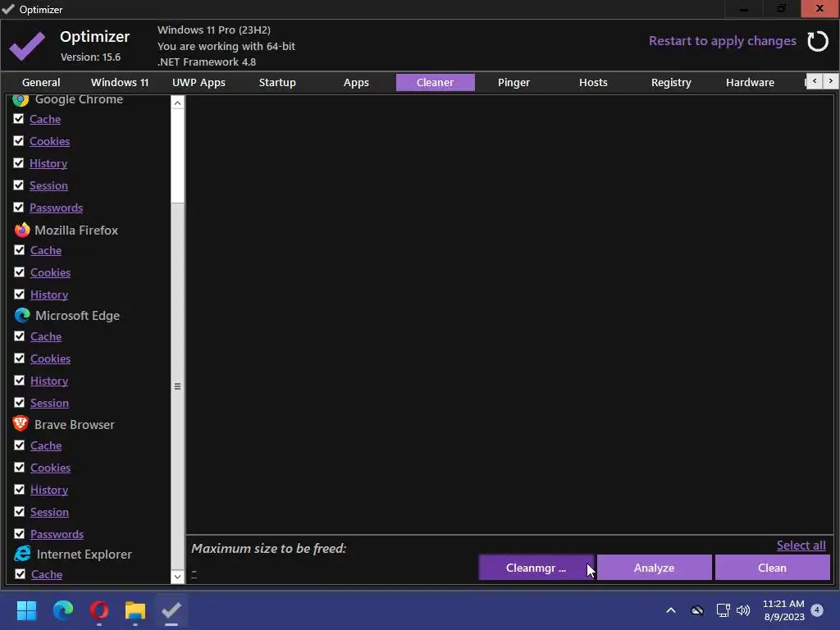Toggle Mozilla Firefox Cache checkbox
The image size is (840, 630).
20,249
